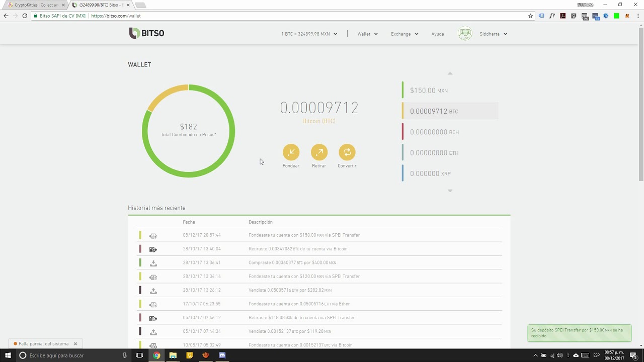Open File Explorer from the taskbar
This screenshot has height=362, width=644.
click(173, 355)
